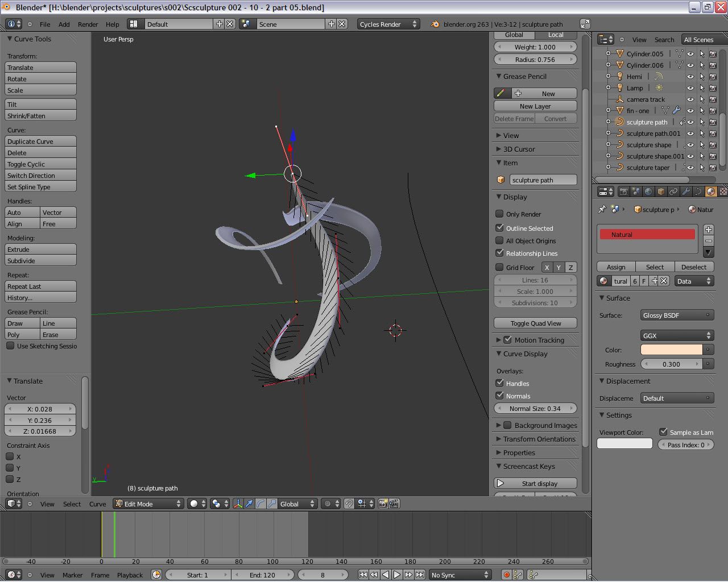Expand the 3D Cursor panel
Screen dimensions: 728x582
[x=519, y=149]
